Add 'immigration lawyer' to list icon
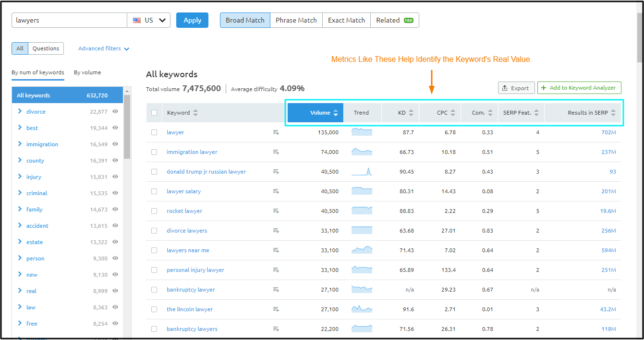 click(x=276, y=152)
